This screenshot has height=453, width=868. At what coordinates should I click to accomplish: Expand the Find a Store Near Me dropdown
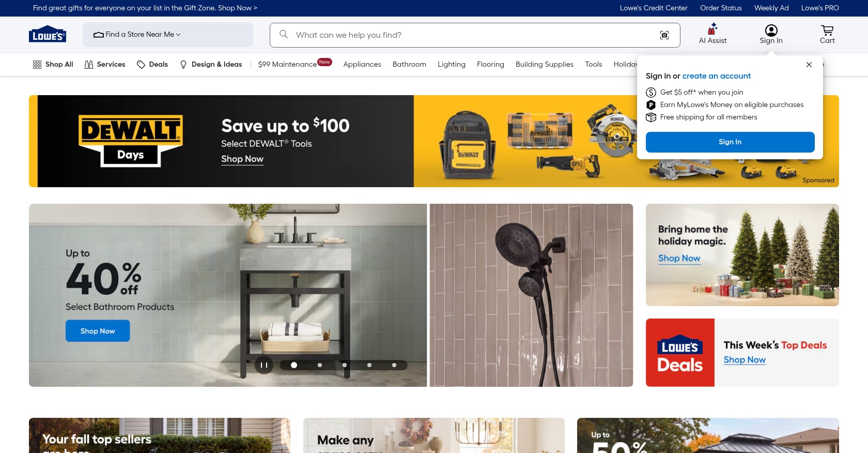click(x=168, y=35)
